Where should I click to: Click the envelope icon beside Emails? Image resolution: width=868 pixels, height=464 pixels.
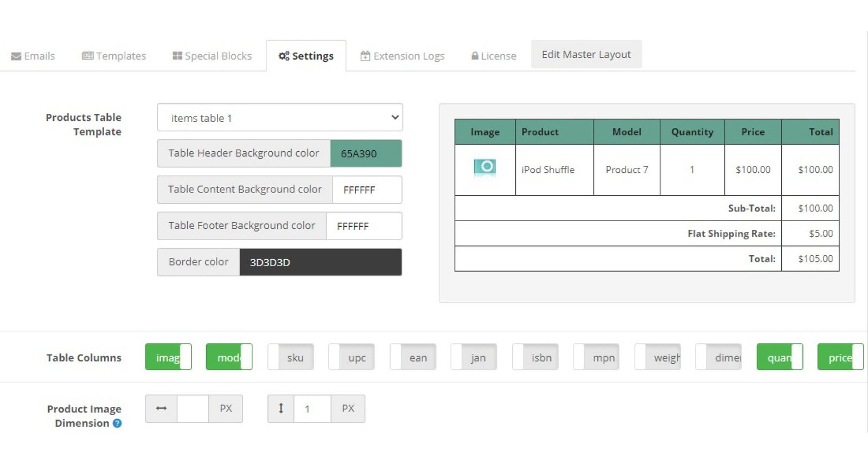point(16,56)
